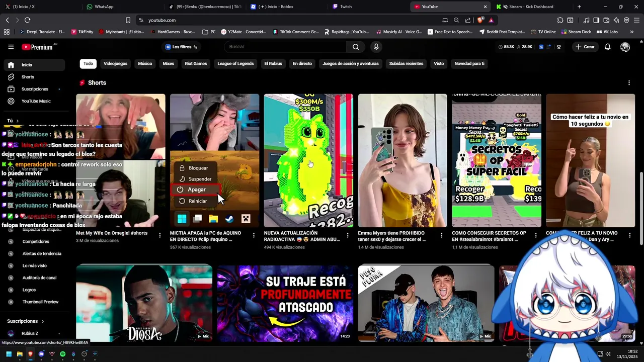Click the taskbar volume icon
Viewport: 644px width, 362px height.
(x=608, y=354)
